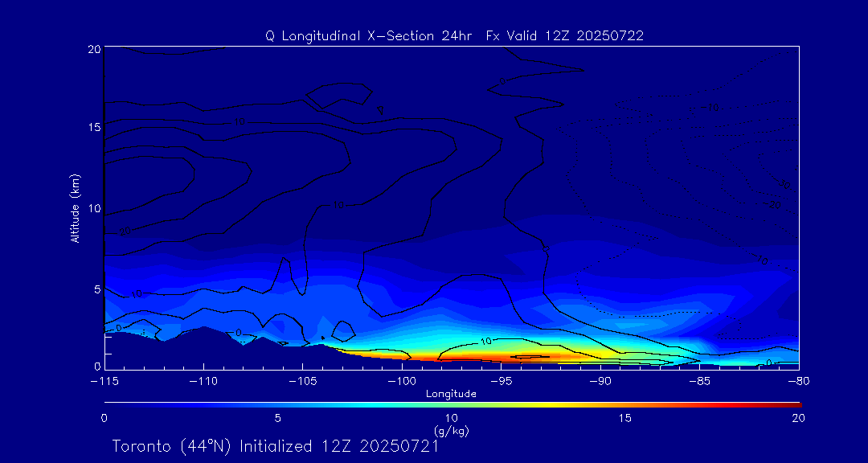Click the colorbar value label 5
868x463 pixels.
(278, 419)
